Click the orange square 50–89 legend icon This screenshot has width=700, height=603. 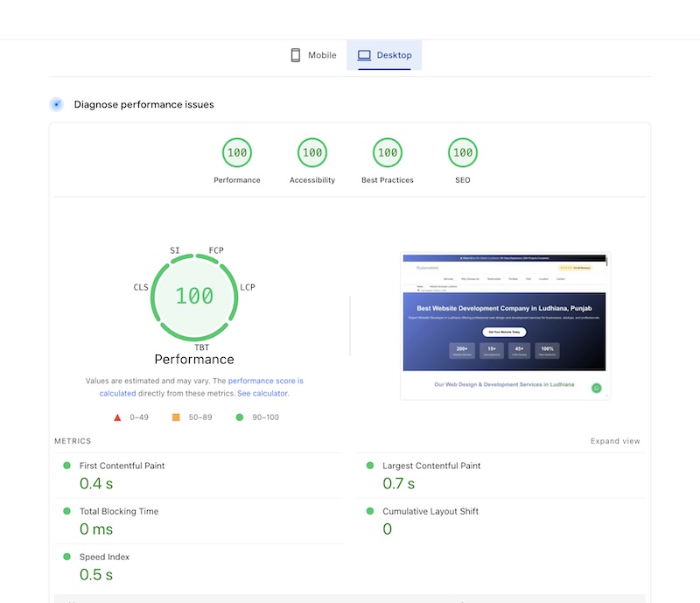click(176, 417)
